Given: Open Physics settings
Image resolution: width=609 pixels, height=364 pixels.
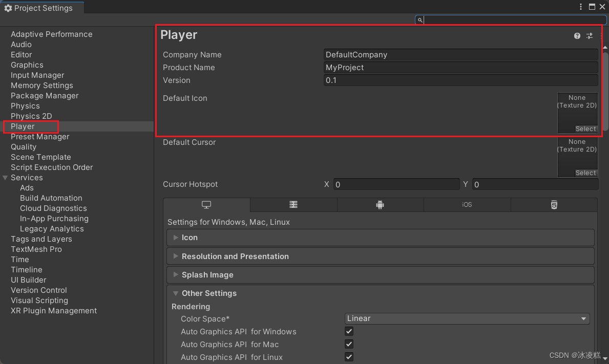Looking at the screenshot, I should [x=25, y=106].
